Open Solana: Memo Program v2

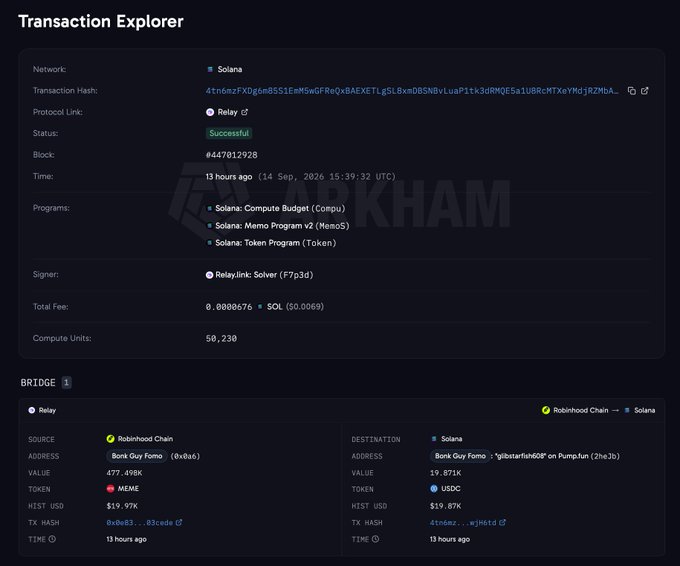pos(282,226)
